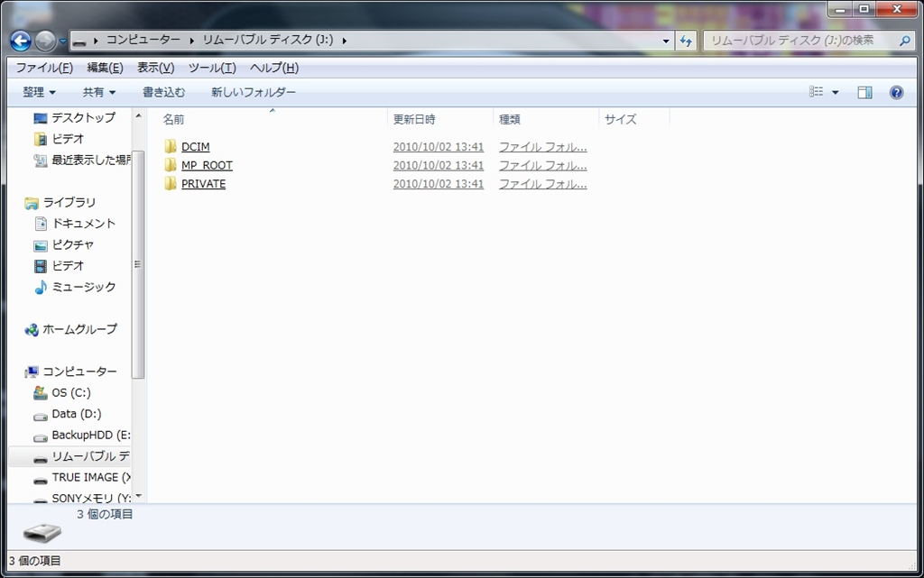This screenshot has height=578, width=924.
Task: Expand the arrow after リムーバブル ディスク (J:) breadcrumb
Action: tap(344, 41)
